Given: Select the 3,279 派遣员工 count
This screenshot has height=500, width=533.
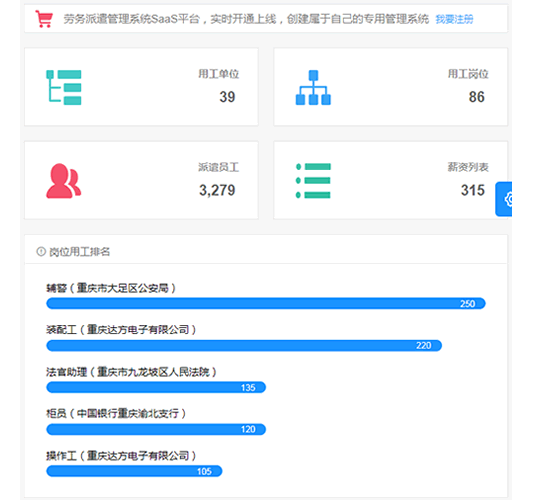Looking at the screenshot, I should (217, 190).
